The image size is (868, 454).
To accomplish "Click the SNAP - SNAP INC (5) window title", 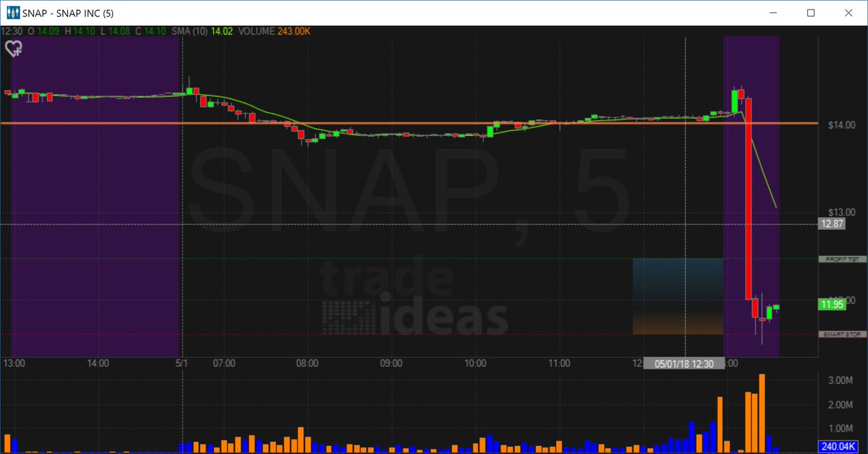I will (68, 13).
